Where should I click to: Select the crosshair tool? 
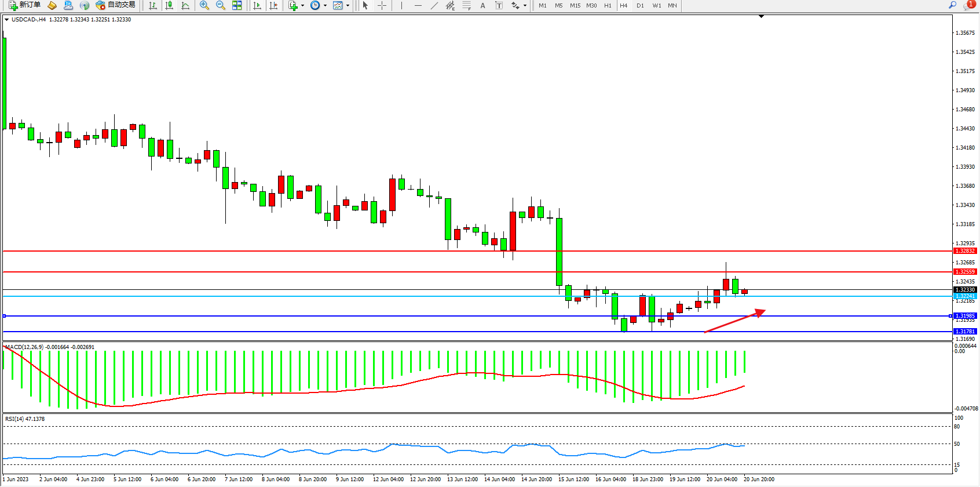[382, 5]
